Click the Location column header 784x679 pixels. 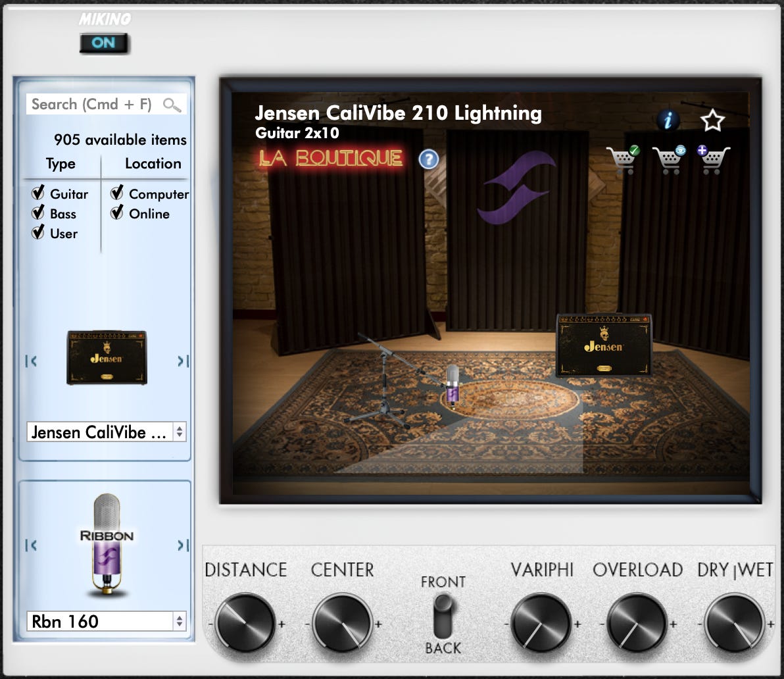153,164
